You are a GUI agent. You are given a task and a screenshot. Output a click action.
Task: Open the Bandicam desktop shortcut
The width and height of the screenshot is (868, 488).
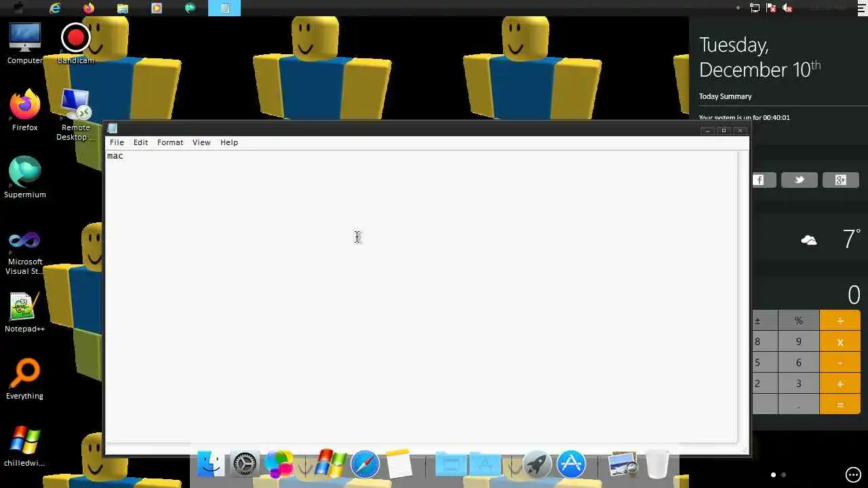pyautogui.click(x=75, y=44)
